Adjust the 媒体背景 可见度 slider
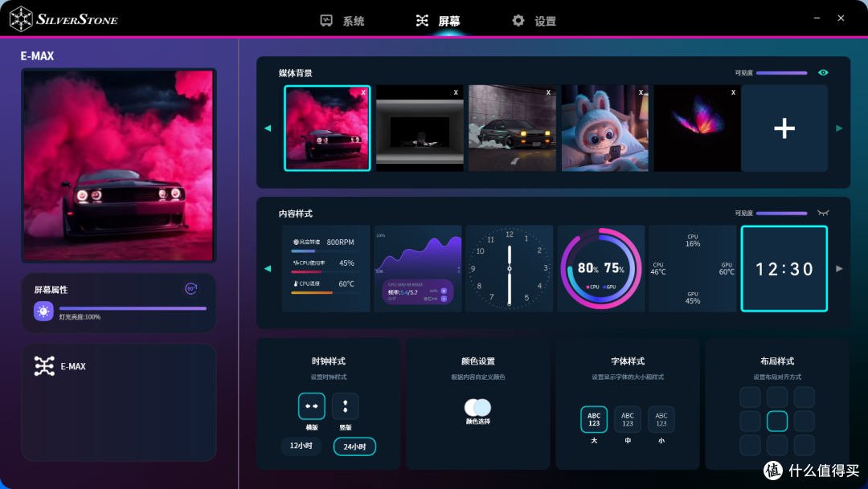 pos(782,73)
